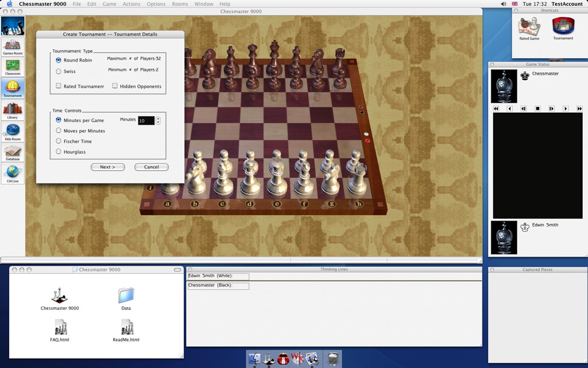Select Round Robin tournament type
Viewport: 588px width, 368px height.
tap(59, 60)
